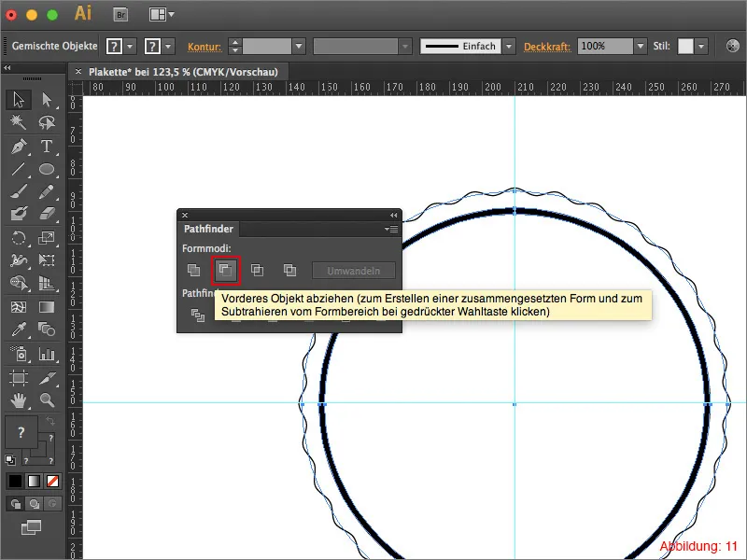Screen dimensions: 747x560
Task: Click the Minus Front (Vorderes Objekt abziehen) icon
Action: pyautogui.click(x=225, y=271)
